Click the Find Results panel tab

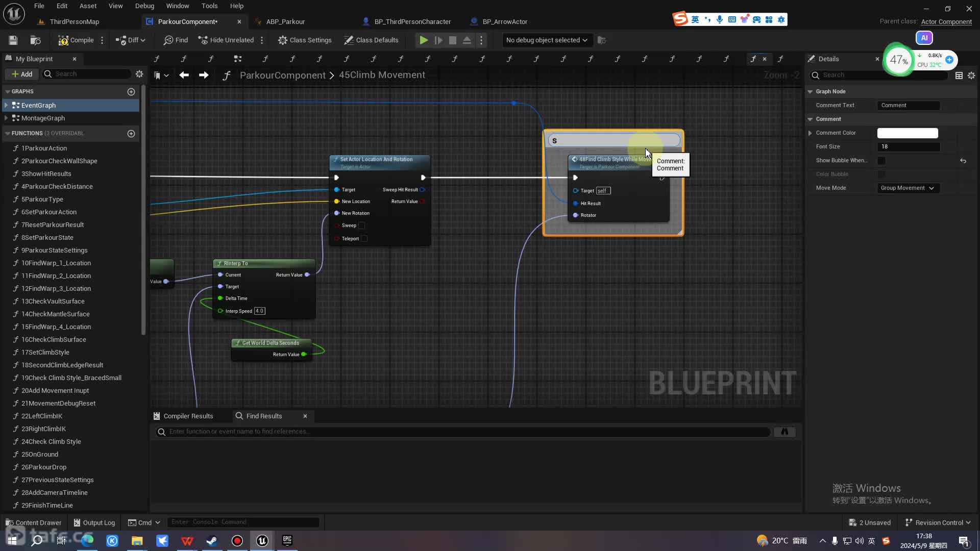click(264, 415)
